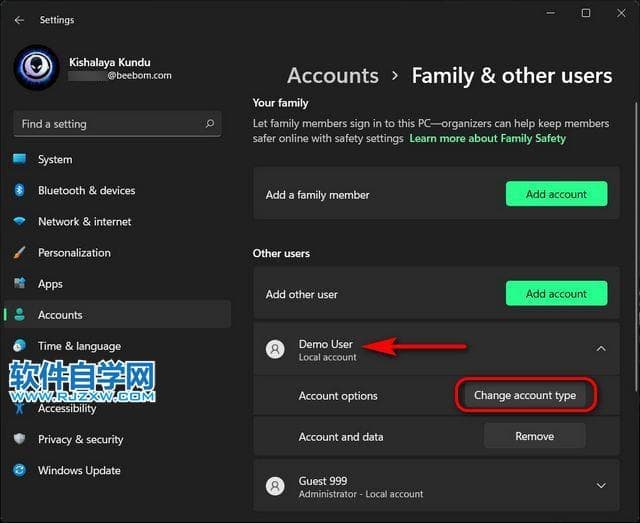Open Time & language settings
Image resolution: width=640 pixels, height=523 pixels.
(x=78, y=346)
